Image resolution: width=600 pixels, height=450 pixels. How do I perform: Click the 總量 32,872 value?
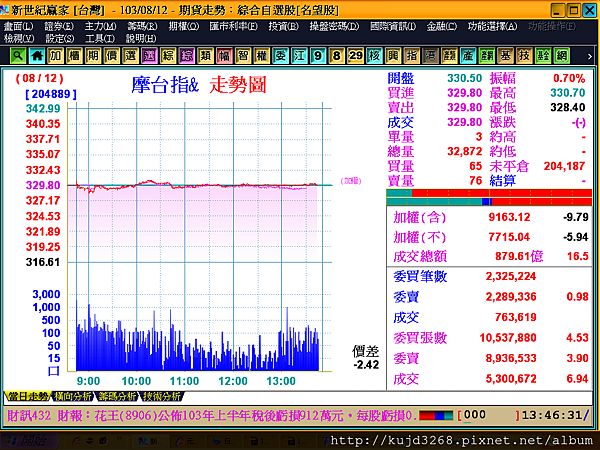[465, 151]
